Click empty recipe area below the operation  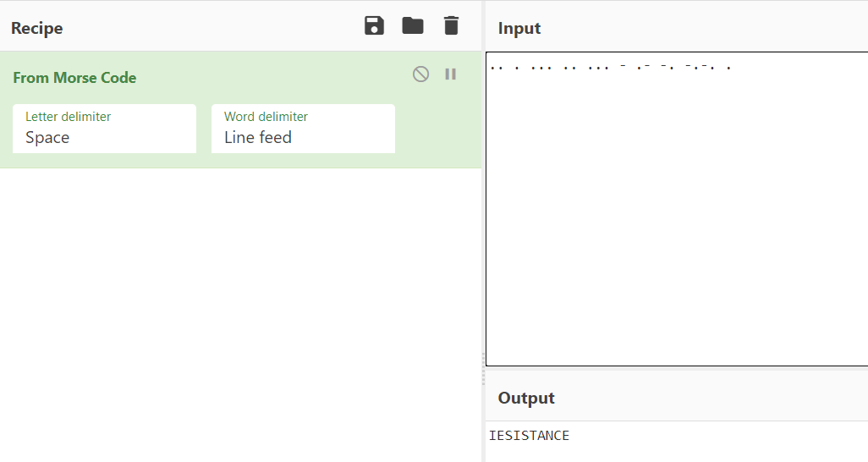[240, 315]
